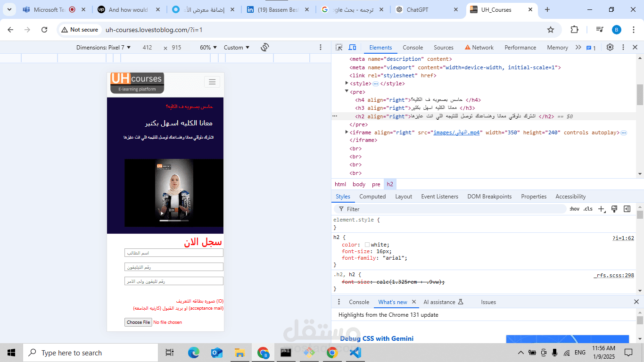Collapse the pre element node
The width and height of the screenshot is (644, 362).
pyautogui.click(x=347, y=91)
